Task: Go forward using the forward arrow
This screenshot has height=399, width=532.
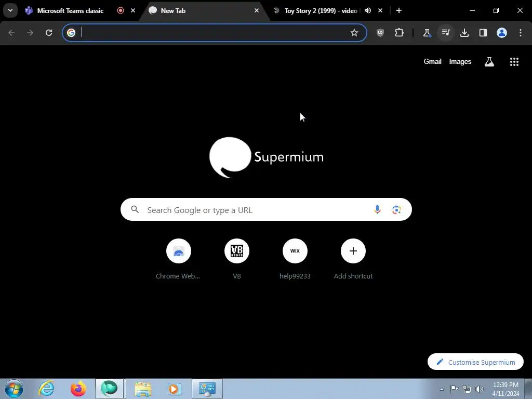Action: (x=30, y=33)
